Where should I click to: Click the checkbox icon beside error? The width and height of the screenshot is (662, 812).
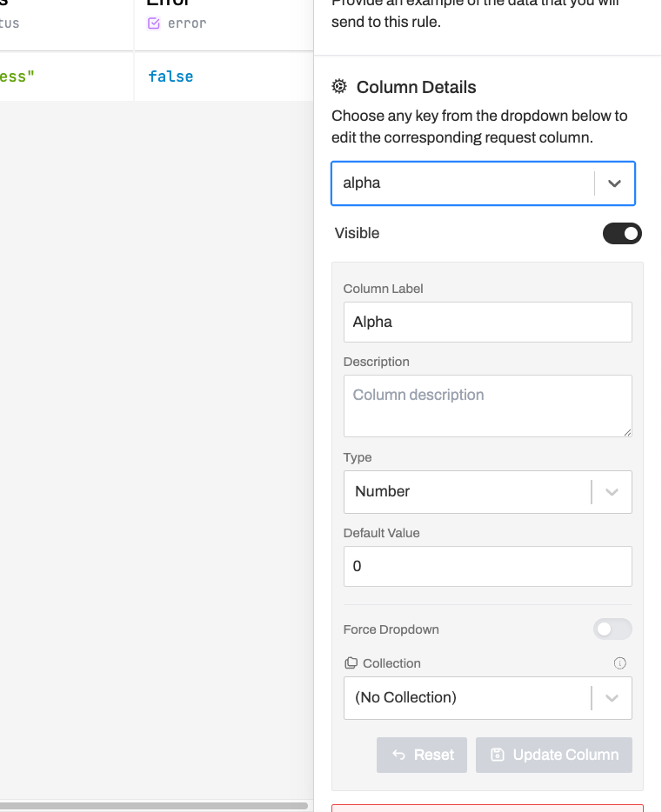pos(154,23)
